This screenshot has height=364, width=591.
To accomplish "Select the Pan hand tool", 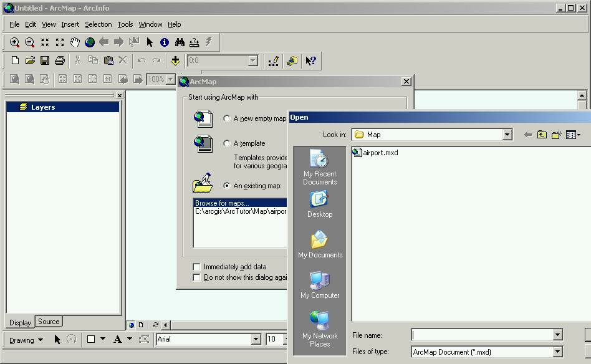I will tap(75, 42).
